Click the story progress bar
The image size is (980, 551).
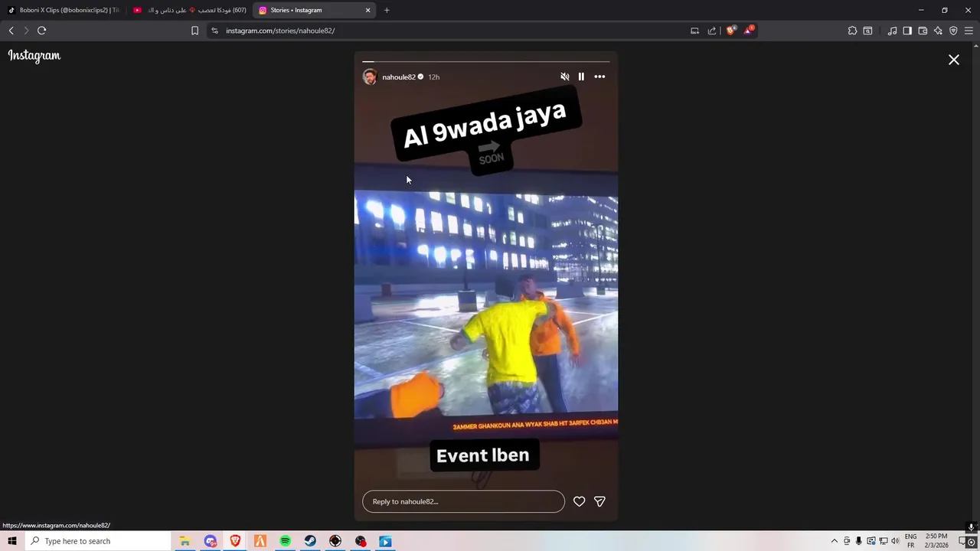pyautogui.click(x=486, y=61)
